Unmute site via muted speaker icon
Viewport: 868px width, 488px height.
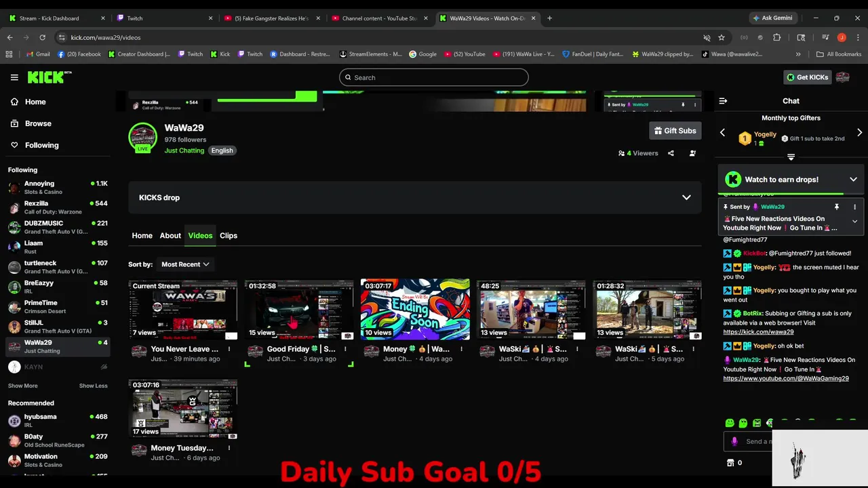click(x=707, y=37)
